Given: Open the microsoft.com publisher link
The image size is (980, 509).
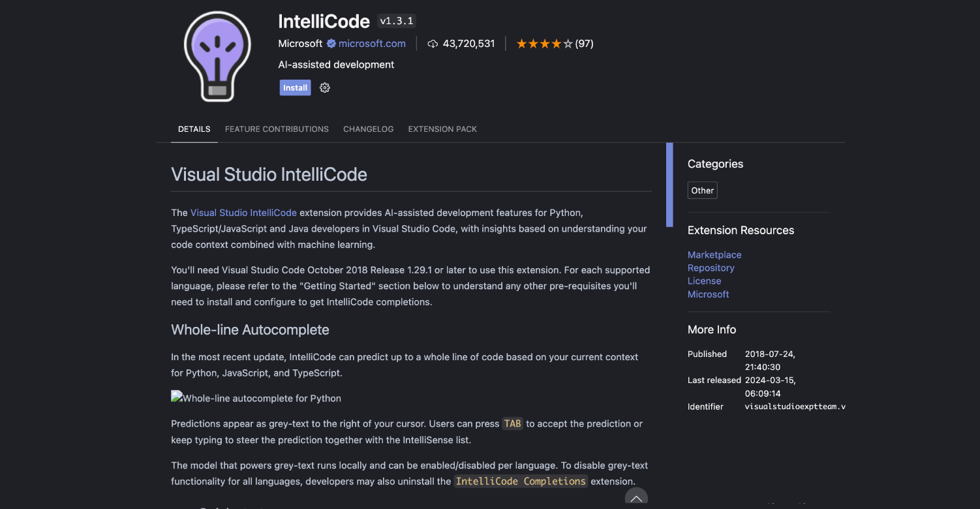Looking at the screenshot, I should point(372,44).
